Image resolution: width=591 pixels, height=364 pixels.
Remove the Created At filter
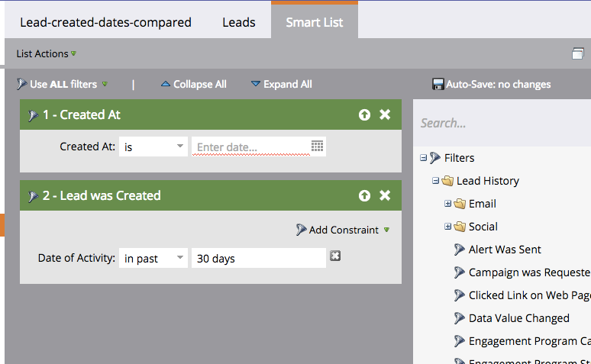coord(385,114)
